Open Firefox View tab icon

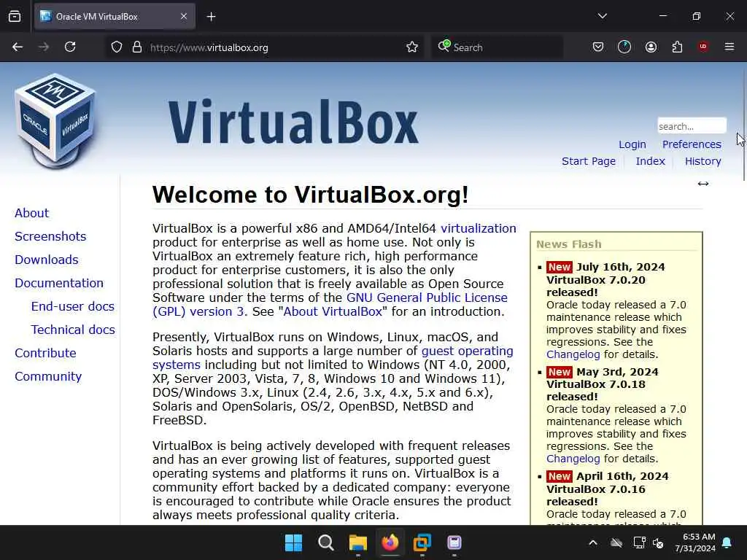(15, 17)
